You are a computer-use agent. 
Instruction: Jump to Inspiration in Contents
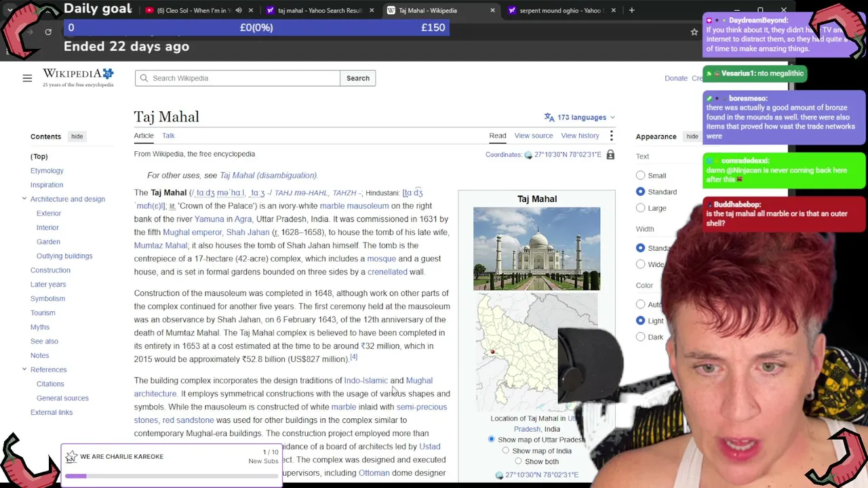[47, 185]
